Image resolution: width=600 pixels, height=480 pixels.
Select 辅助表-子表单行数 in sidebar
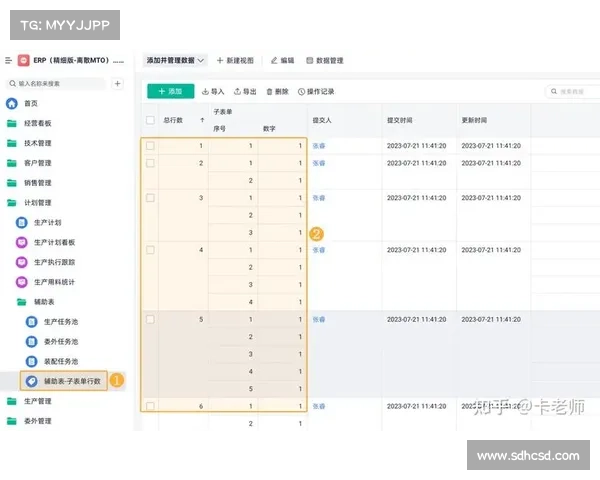tap(64, 381)
